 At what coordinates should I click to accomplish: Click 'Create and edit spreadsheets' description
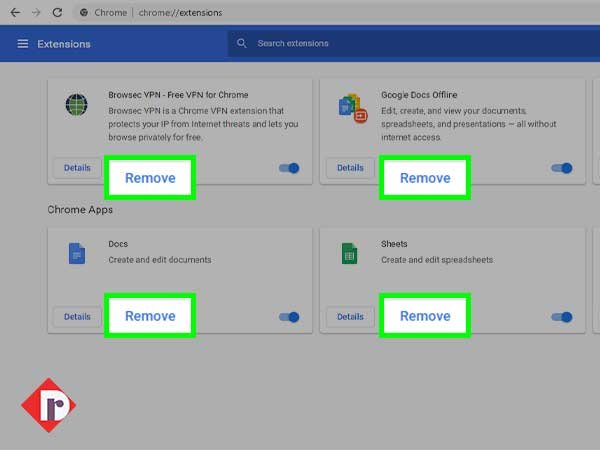(437, 260)
